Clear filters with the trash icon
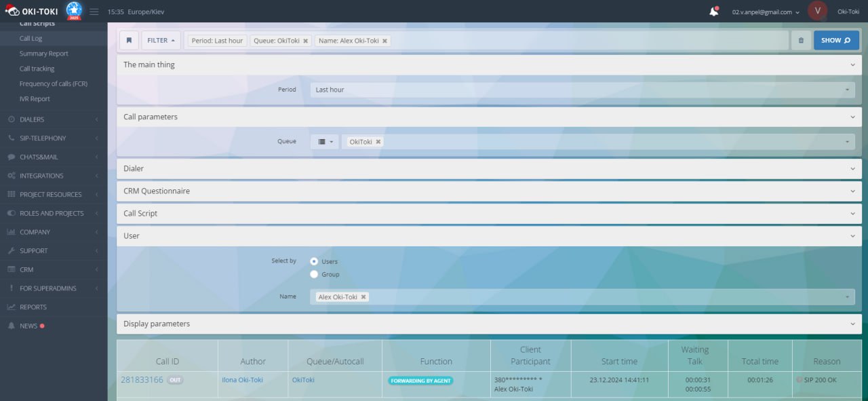868x401 pixels. coord(801,41)
